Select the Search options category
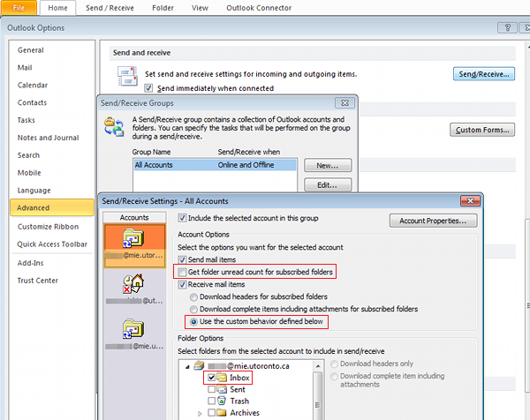This screenshot has width=530, height=420. click(x=28, y=155)
